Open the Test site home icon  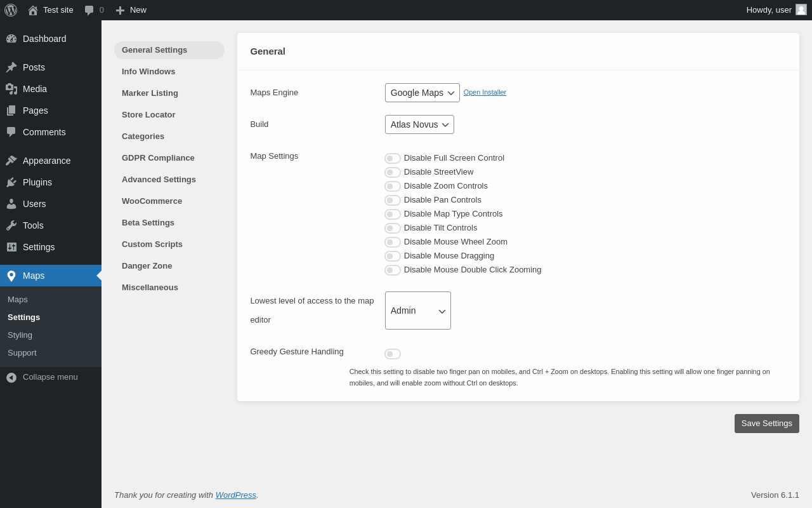tap(33, 10)
